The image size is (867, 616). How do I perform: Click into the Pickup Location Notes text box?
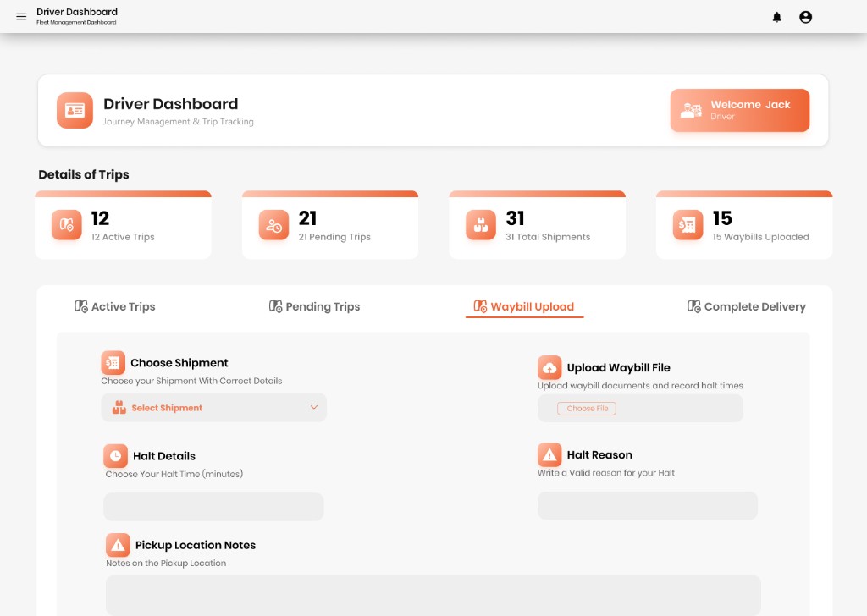(433, 596)
